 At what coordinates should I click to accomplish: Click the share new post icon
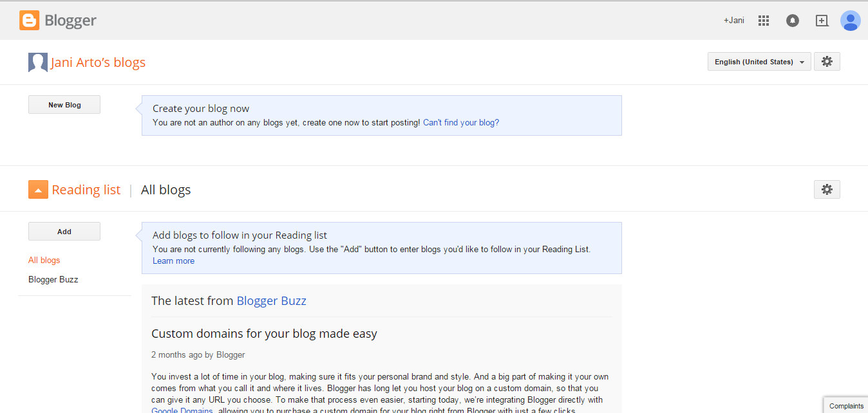822,21
